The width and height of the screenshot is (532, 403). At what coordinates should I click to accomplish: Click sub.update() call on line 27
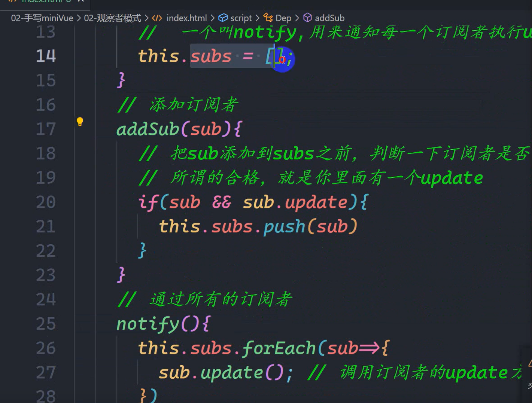pos(221,373)
